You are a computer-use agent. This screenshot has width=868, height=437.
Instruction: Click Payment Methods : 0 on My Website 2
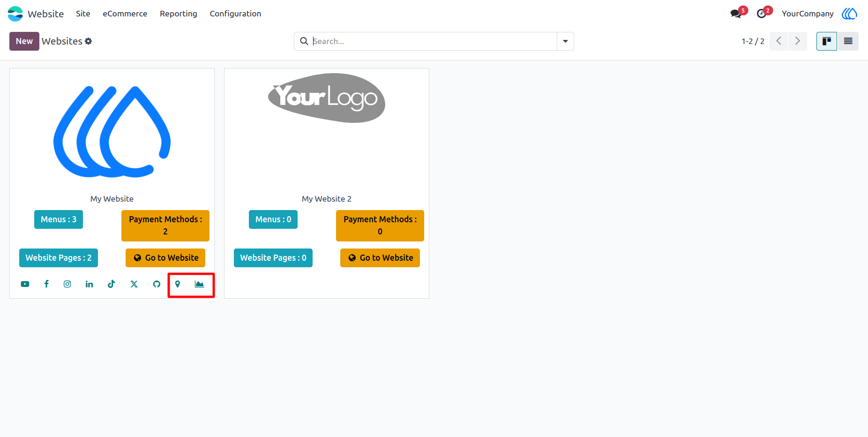tap(380, 226)
